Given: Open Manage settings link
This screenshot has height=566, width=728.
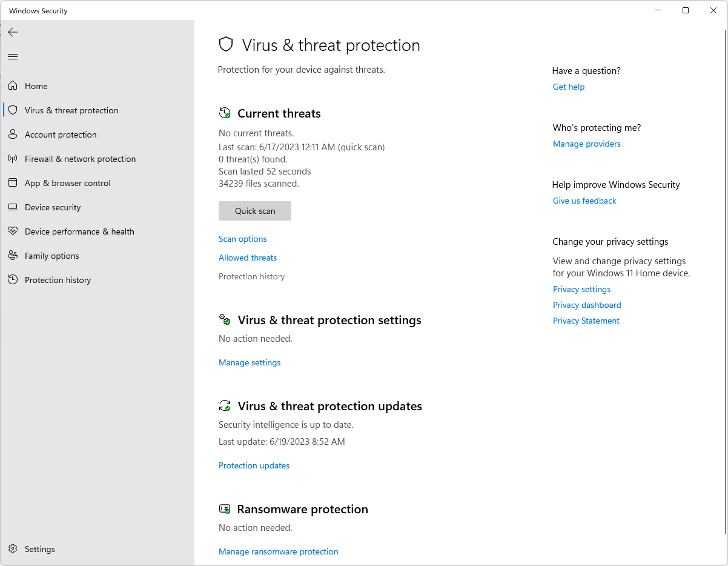Looking at the screenshot, I should tap(250, 362).
